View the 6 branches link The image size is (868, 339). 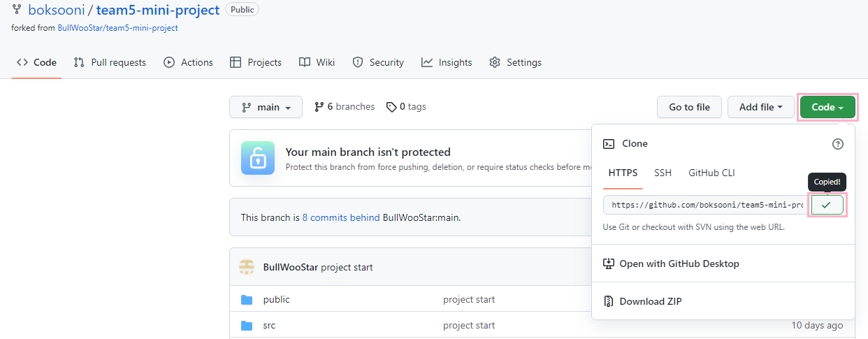tap(345, 107)
